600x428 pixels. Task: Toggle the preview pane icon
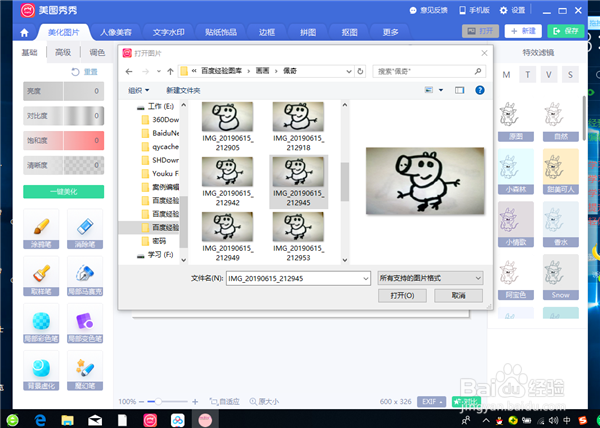459,90
